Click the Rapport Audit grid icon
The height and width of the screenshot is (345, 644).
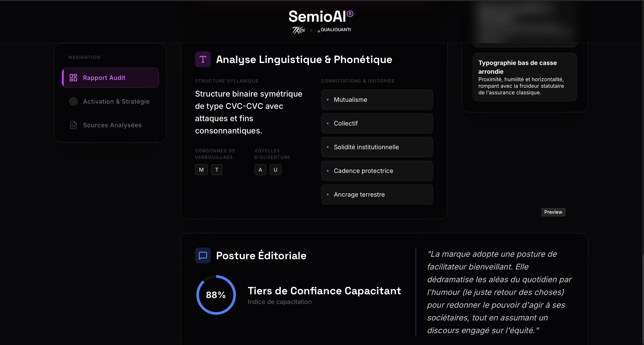(x=73, y=78)
